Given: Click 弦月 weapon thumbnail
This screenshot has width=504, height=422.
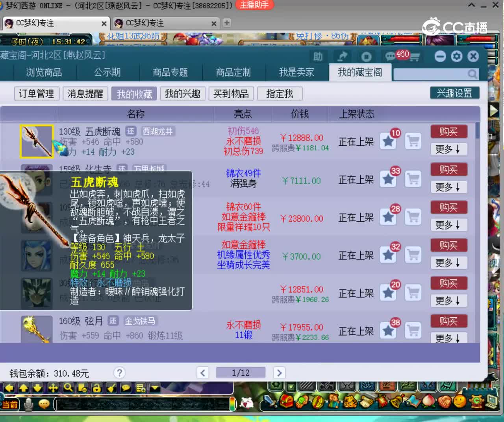Looking at the screenshot, I should 37,329.
